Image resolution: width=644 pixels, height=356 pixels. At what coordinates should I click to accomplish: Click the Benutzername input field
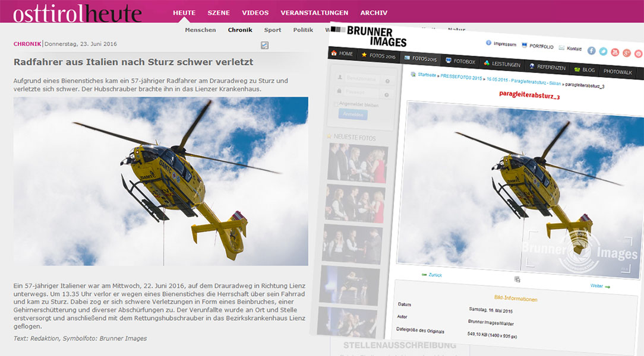pos(362,79)
